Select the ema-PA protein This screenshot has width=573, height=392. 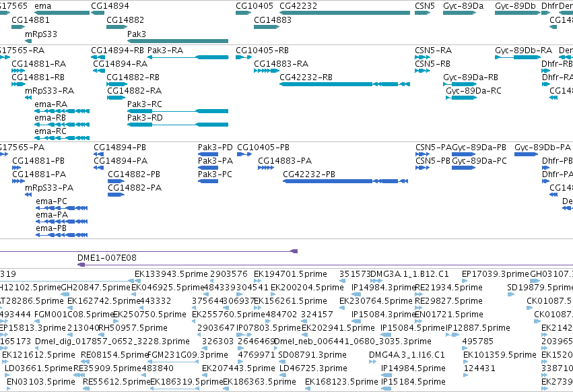point(62,222)
